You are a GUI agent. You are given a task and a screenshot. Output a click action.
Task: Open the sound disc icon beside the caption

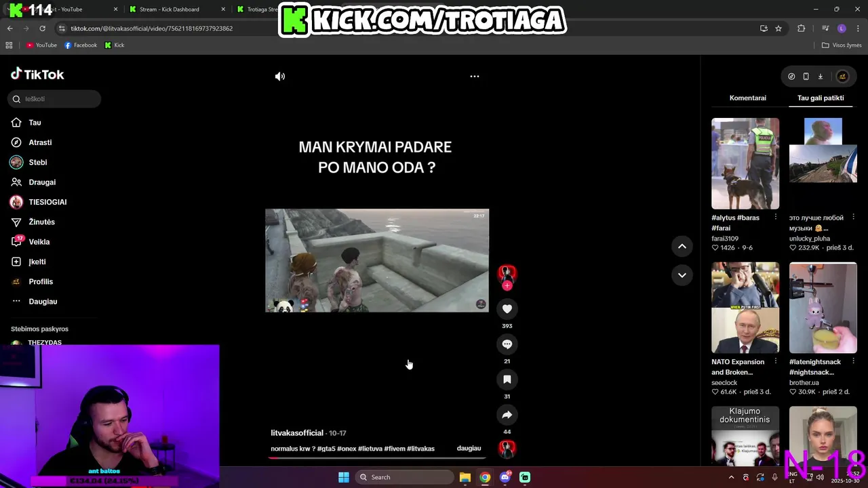click(x=507, y=448)
